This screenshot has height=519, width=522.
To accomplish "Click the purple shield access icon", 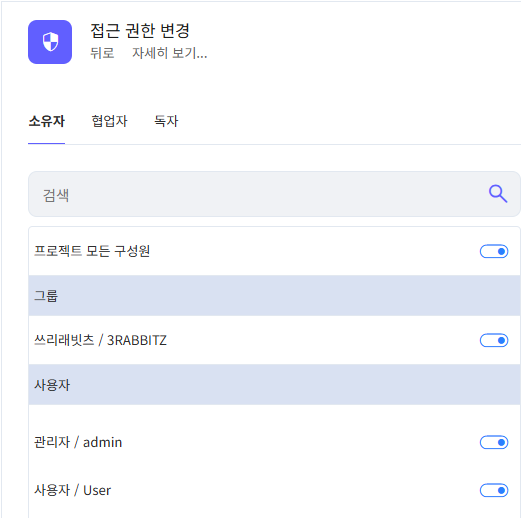I will click(50, 42).
